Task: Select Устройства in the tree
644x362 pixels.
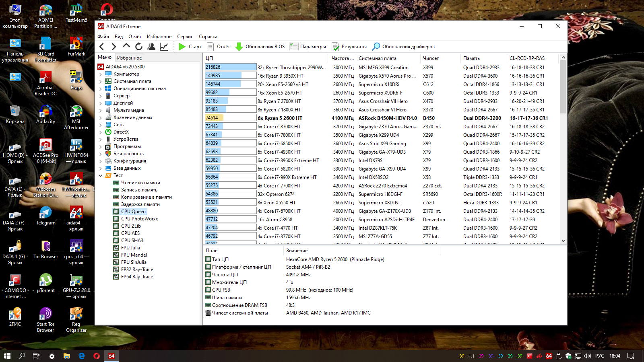Action: point(126,139)
